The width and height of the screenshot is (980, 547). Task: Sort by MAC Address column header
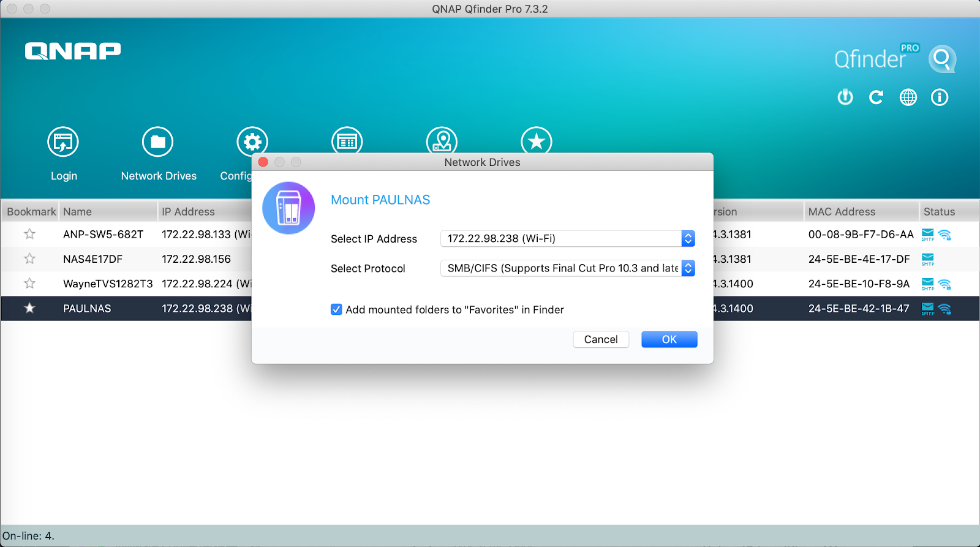[861, 211]
